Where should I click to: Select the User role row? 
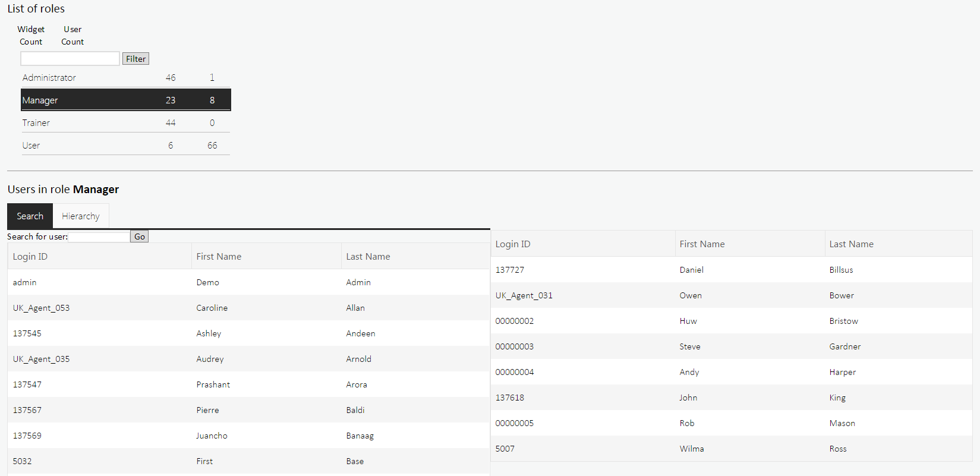click(125, 146)
